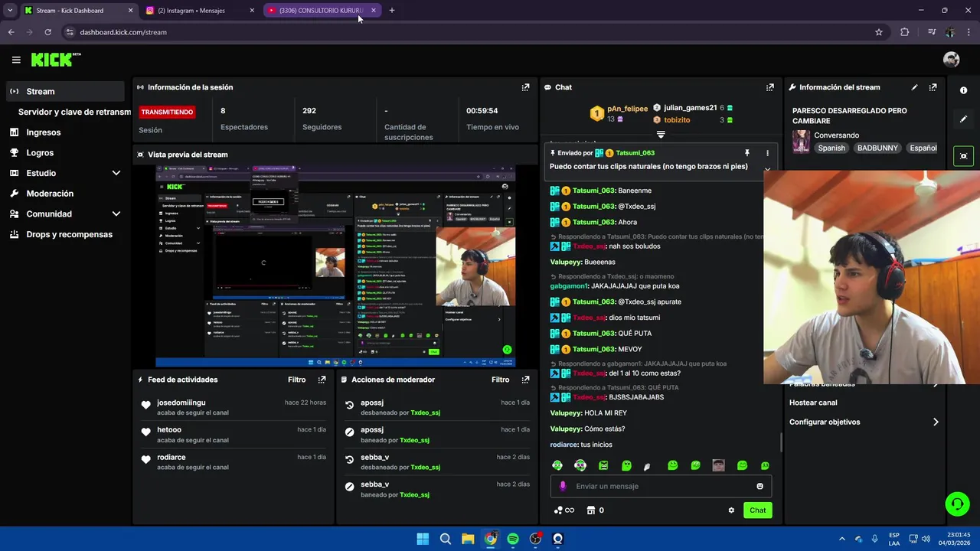Expand the Comunidad sidebar section
The height and width of the screenshot is (551, 980).
click(x=116, y=214)
